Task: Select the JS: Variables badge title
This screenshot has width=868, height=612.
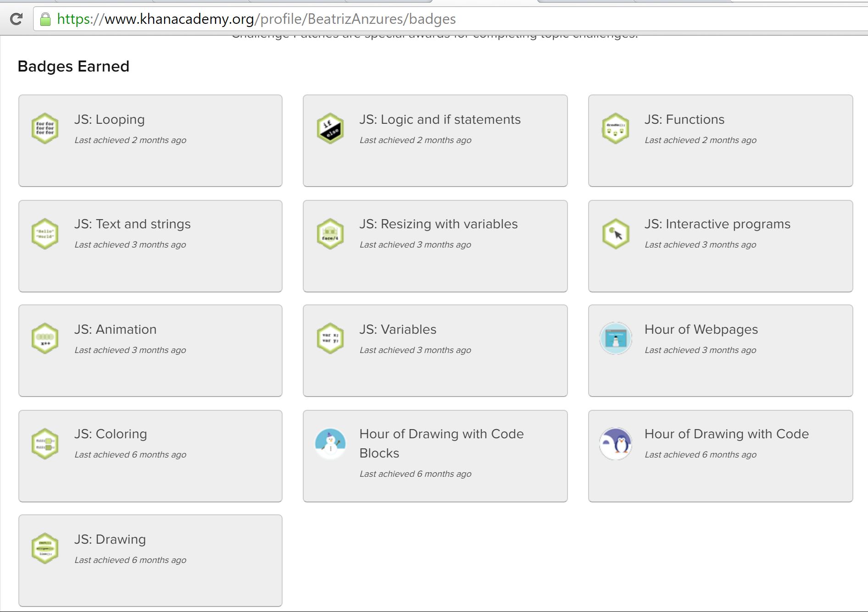Action: tap(398, 330)
